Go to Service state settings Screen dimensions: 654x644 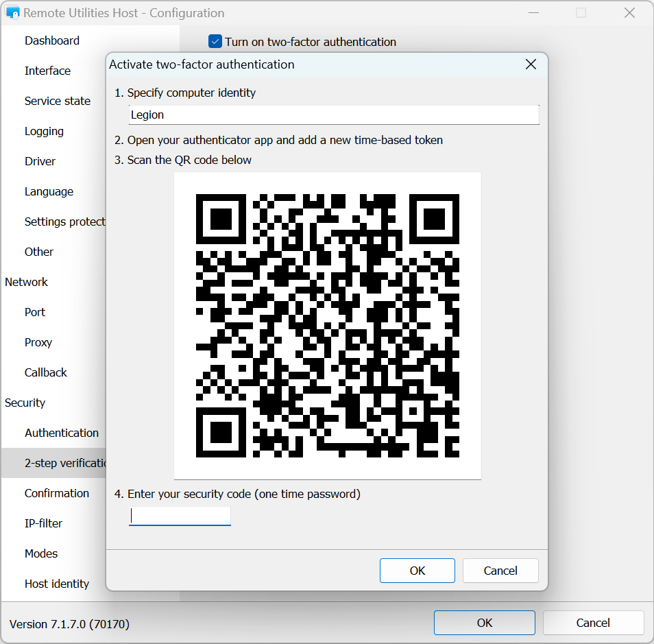[58, 101]
